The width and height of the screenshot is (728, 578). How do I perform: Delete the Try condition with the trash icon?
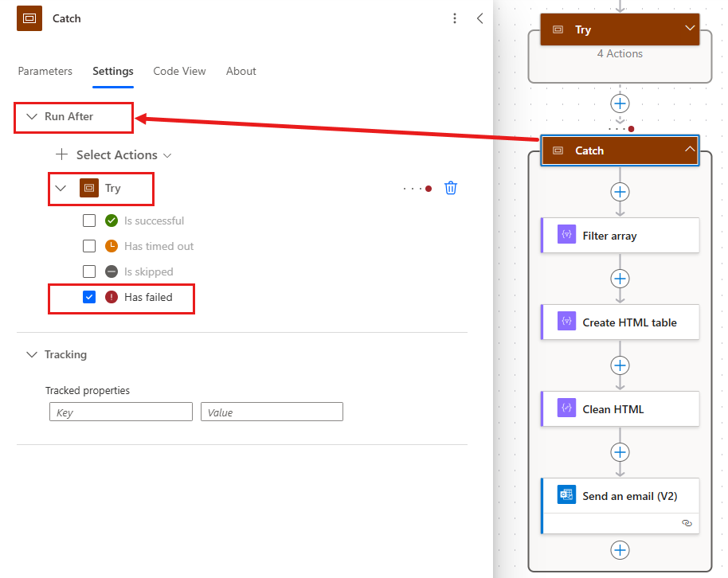click(451, 188)
